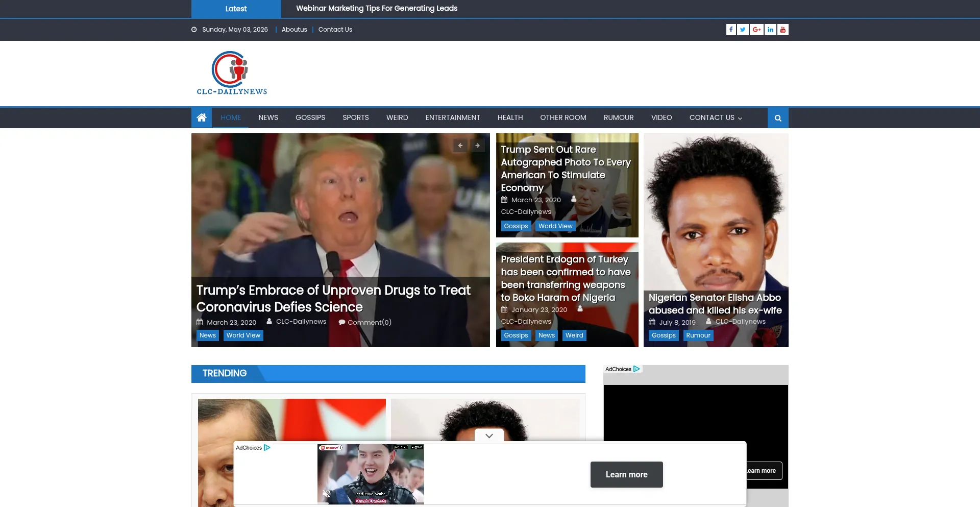Image resolution: width=980 pixels, height=507 pixels.
Task: Click Gossips tag on Erdogan article
Action: tap(516, 335)
